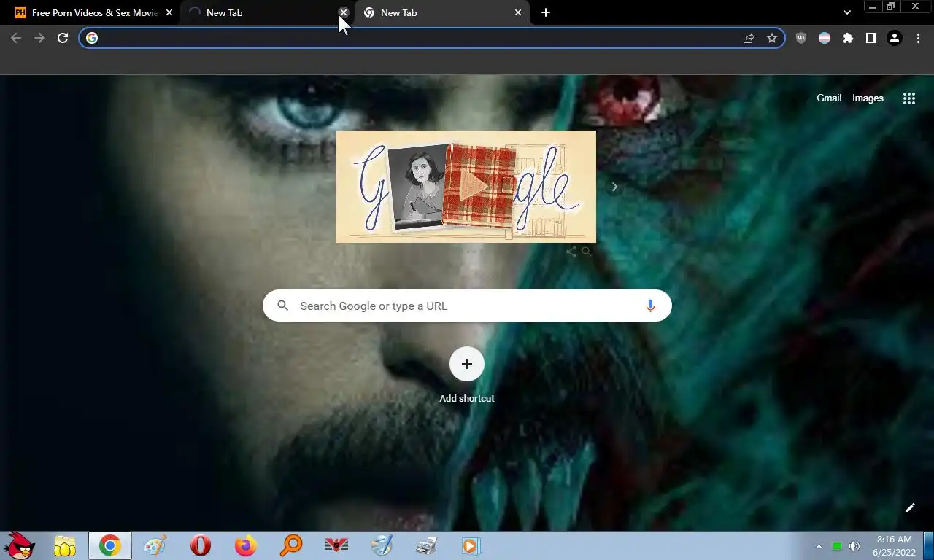Click the browser Forward arrow

(x=39, y=38)
